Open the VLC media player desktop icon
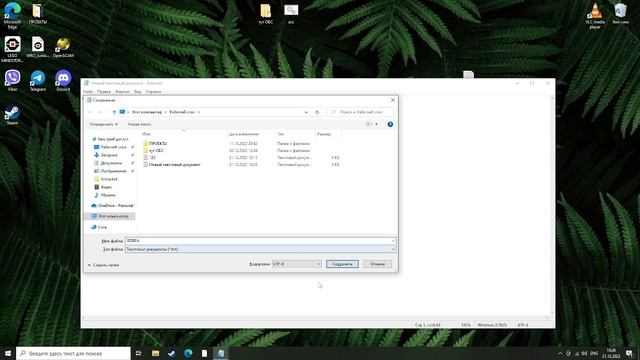 click(x=595, y=16)
